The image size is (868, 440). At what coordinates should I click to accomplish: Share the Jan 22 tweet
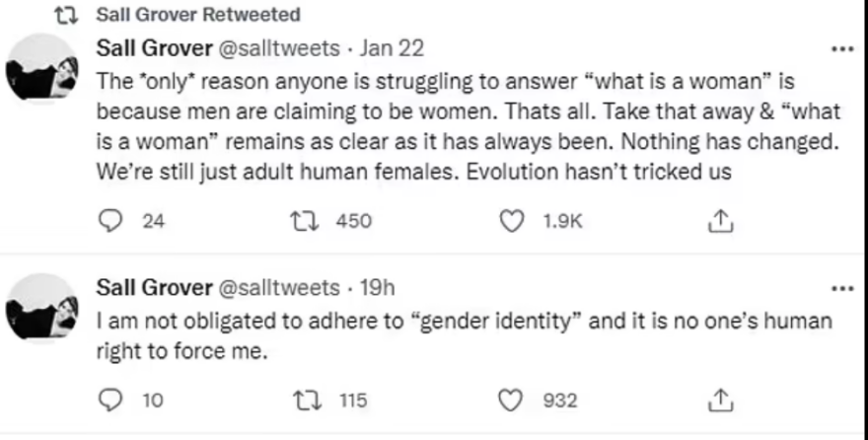(x=720, y=222)
